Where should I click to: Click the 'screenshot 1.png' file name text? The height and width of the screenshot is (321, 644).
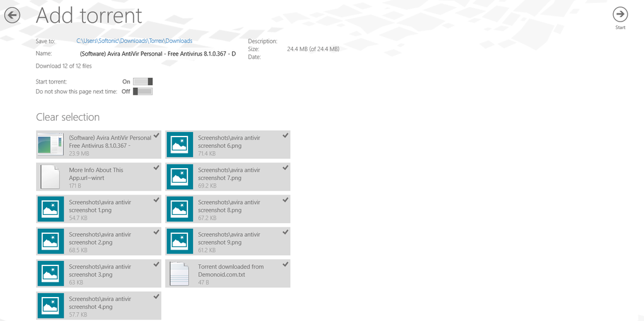100,207
